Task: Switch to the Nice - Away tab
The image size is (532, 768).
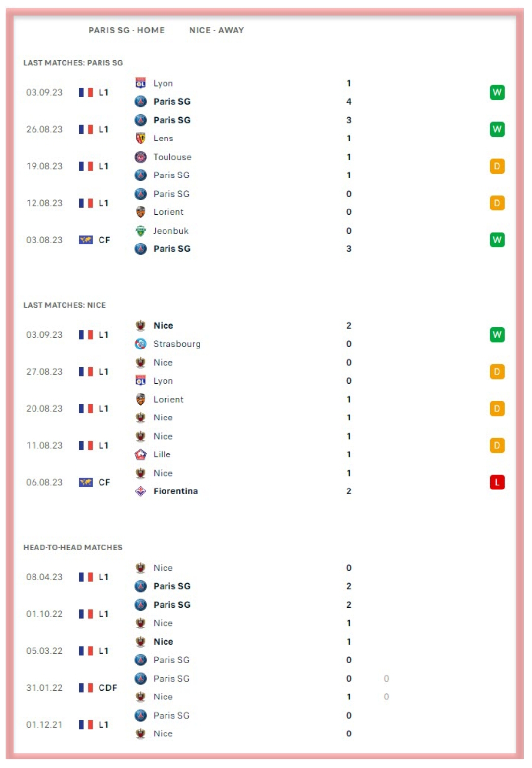Action: (x=216, y=30)
